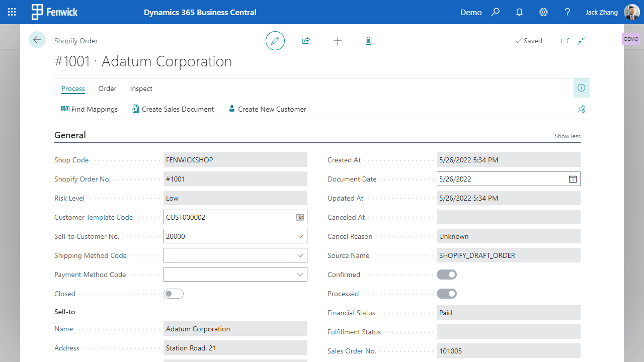Click the pencil edit icon

pos(275,41)
